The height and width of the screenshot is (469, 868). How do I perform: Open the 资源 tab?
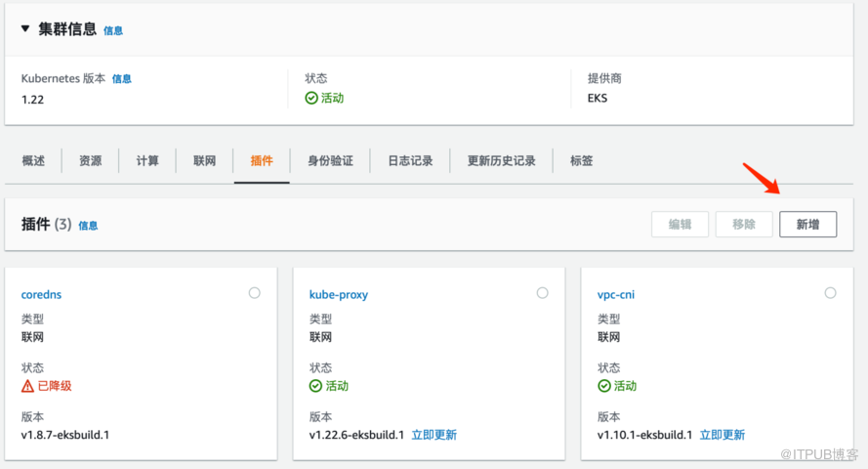coord(90,161)
